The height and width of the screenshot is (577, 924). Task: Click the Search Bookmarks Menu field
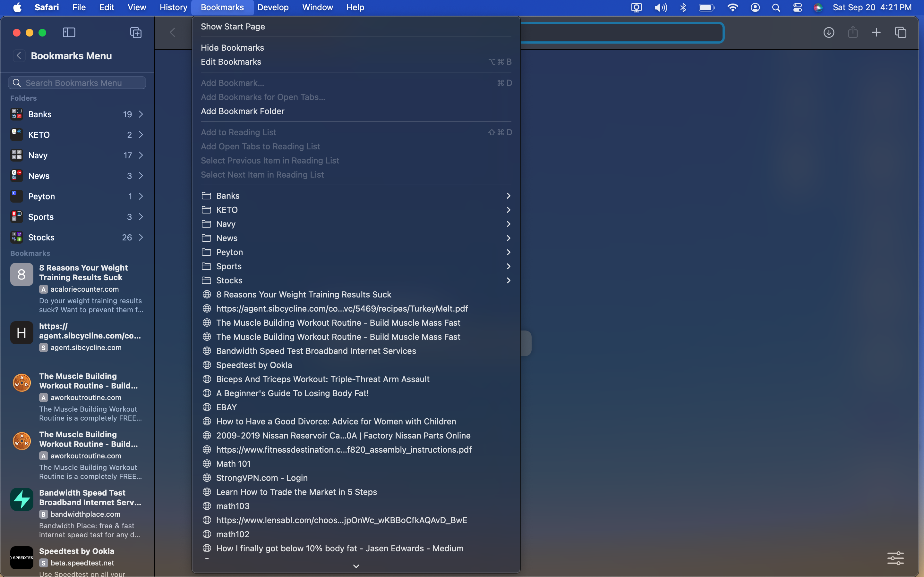(x=77, y=83)
